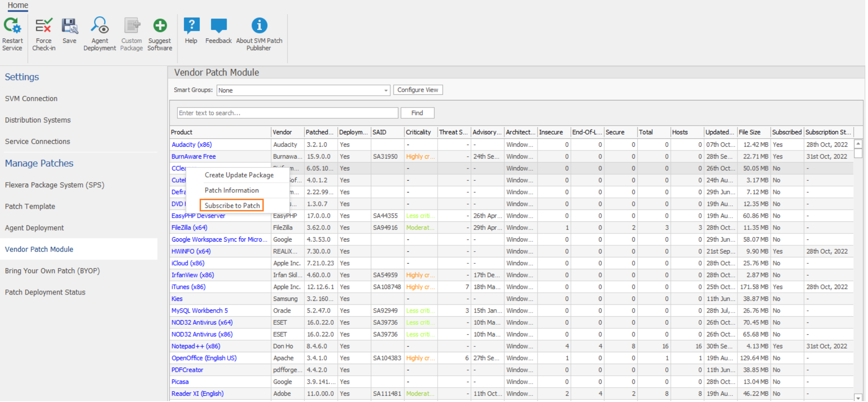This screenshot has width=868, height=402.
Task: Click the iCloud (x86) product link
Action: click(x=188, y=263)
